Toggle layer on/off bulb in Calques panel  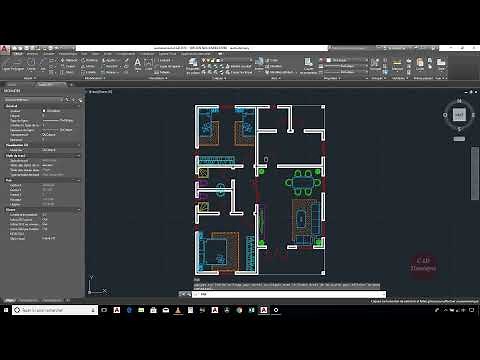[203, 60]
